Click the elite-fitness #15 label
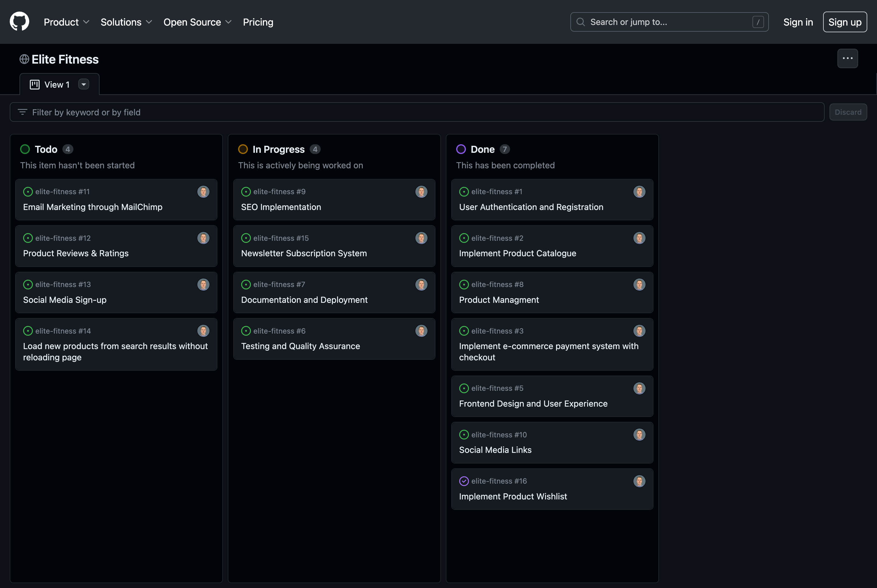This screenshot has height=588, width=877. (x=281, y=238)
